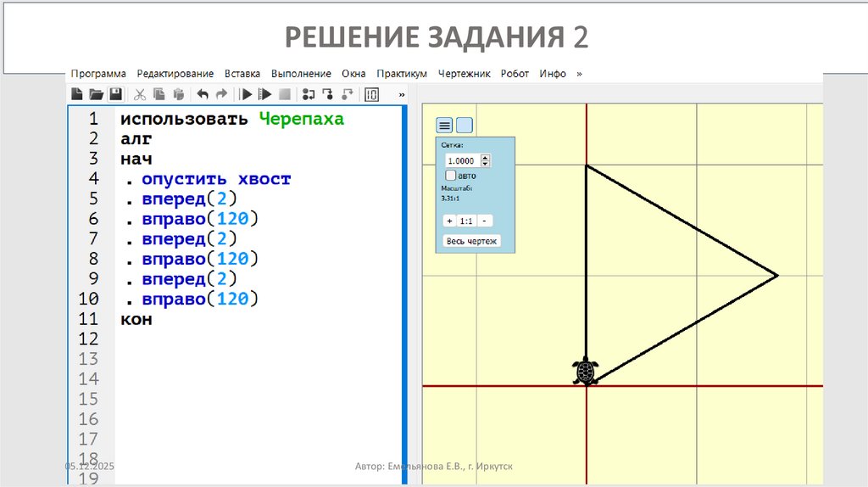Create a new program file
Image resolution: width=868 pixels, height=487 pixels.
tap(77, 94)
